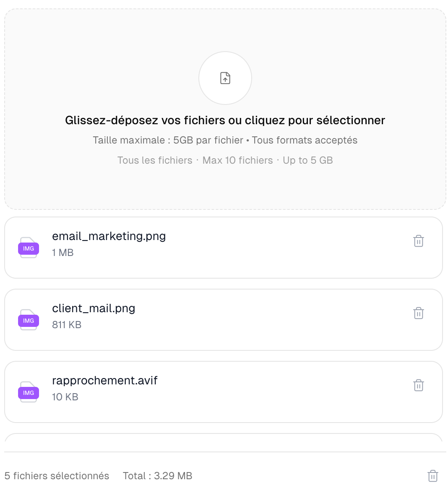Select the email_marketing.png file name

pos(109,236)
